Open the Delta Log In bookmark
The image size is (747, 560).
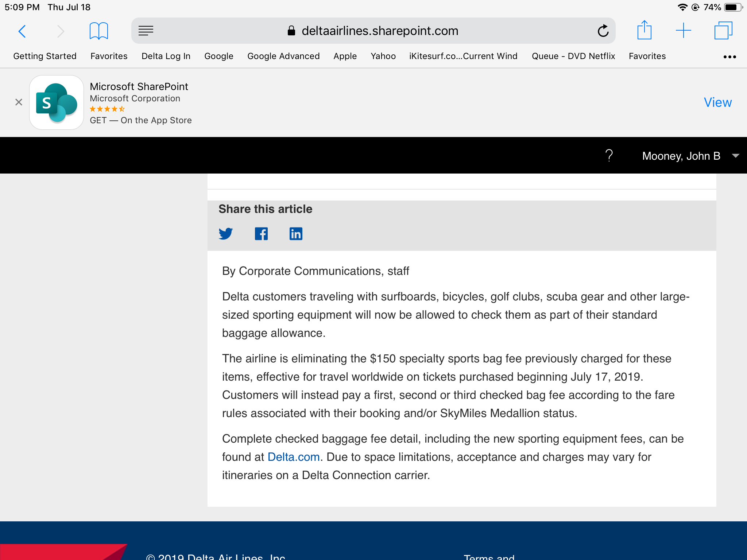pos(166,56)
